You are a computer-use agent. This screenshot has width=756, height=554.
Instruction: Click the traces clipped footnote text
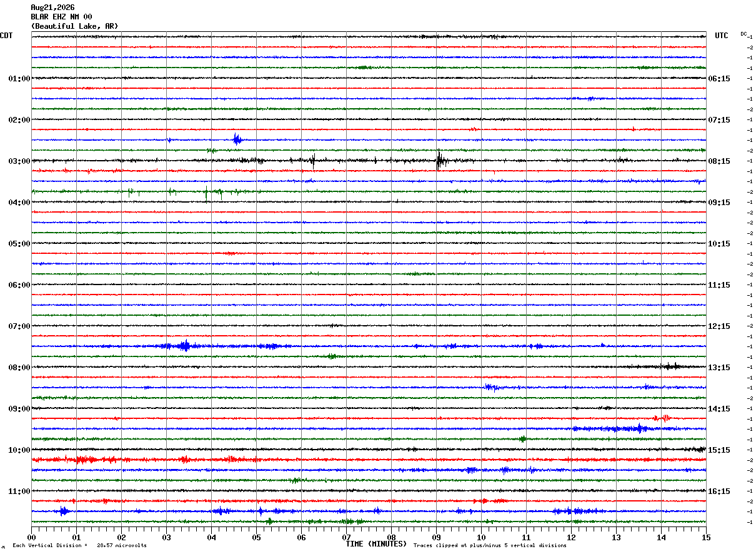[x=490, y=546]
